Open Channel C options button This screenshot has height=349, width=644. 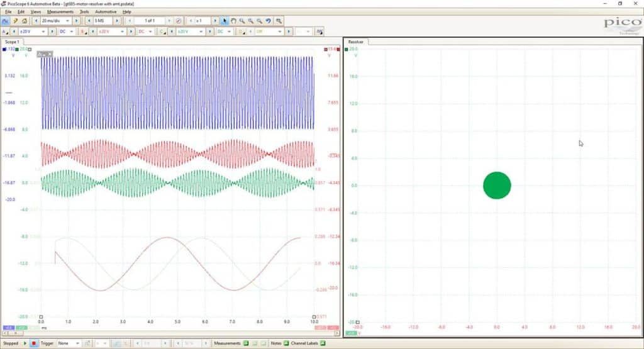tap(163, 31)
